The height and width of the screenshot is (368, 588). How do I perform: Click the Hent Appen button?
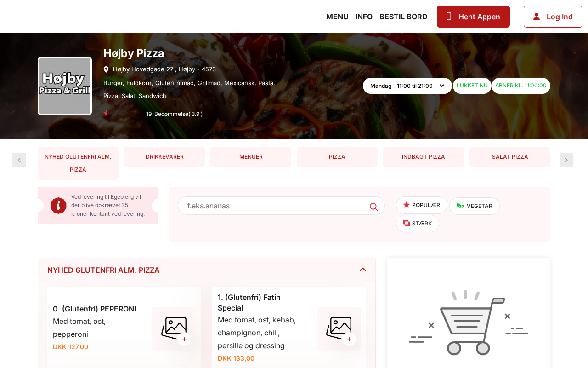pyautogui.click(x=473, y=17)
